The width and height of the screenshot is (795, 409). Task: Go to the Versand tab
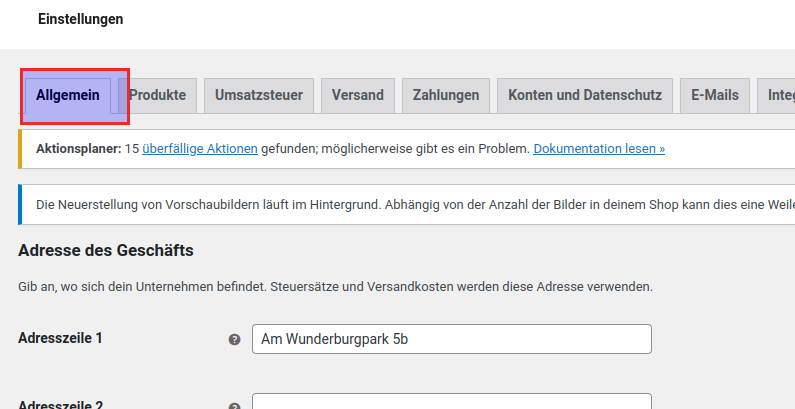[x=358, y=96]
